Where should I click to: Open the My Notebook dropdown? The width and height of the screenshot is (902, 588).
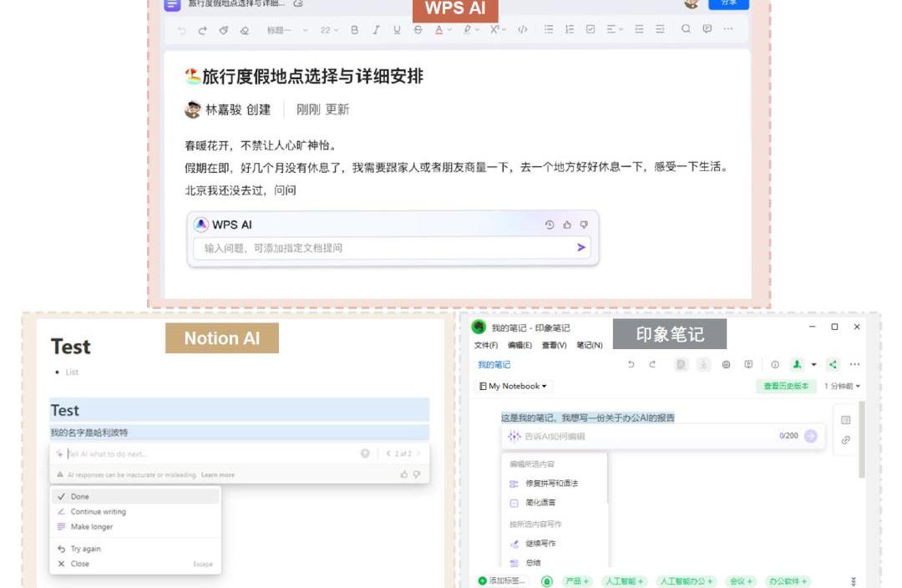click(514, 387)
